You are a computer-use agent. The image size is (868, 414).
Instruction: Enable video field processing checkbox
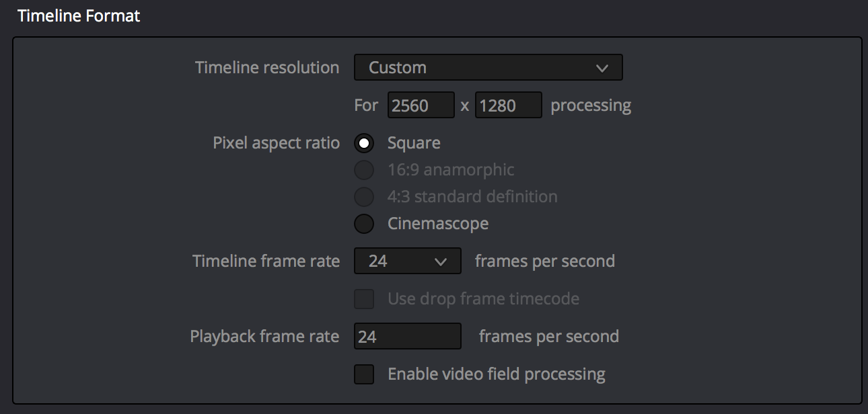(x=364, y=374)
